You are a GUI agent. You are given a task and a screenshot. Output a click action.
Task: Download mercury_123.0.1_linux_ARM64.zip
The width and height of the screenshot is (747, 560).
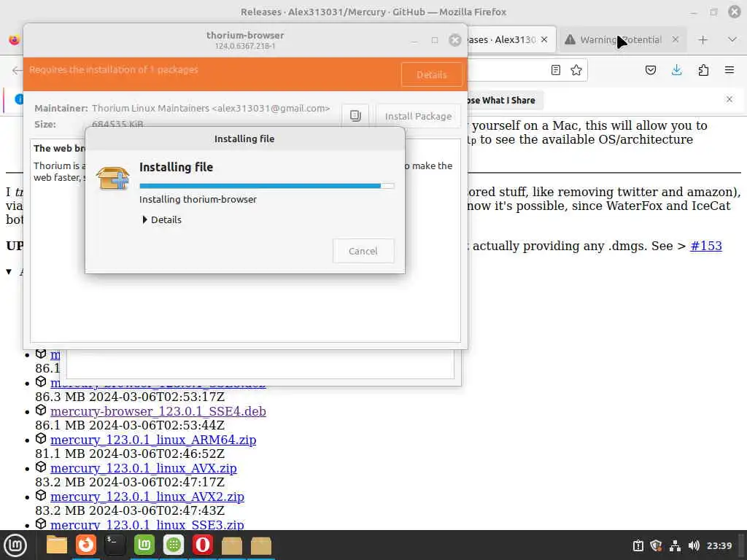153,440
